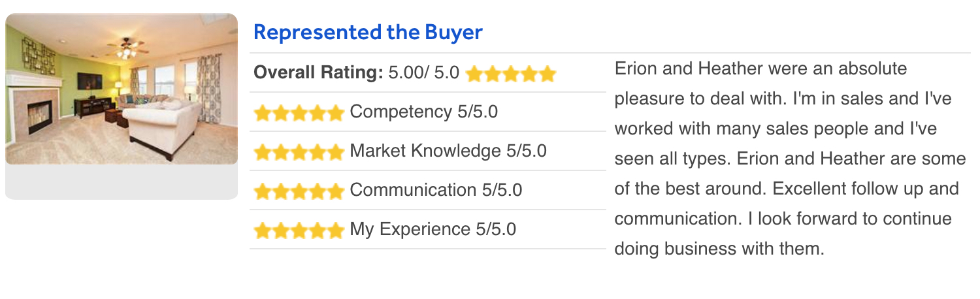
Task: Click the review text starting with Erion and Heather
Action: tap(791, 159)
